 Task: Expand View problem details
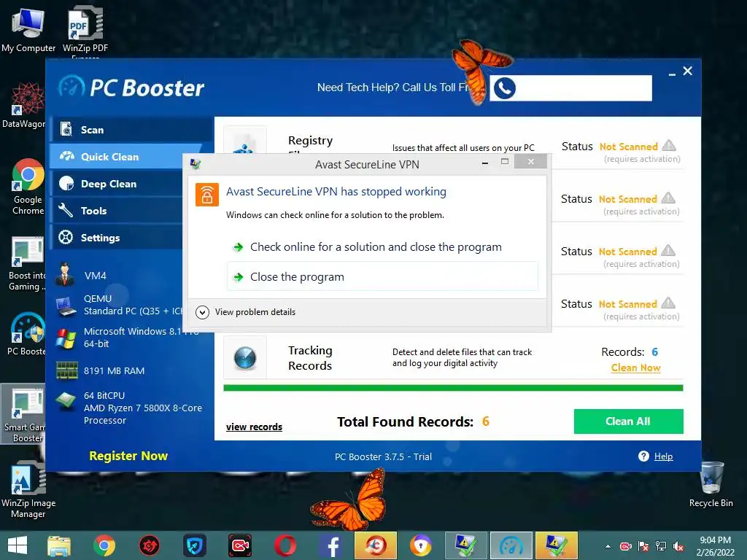246,312
